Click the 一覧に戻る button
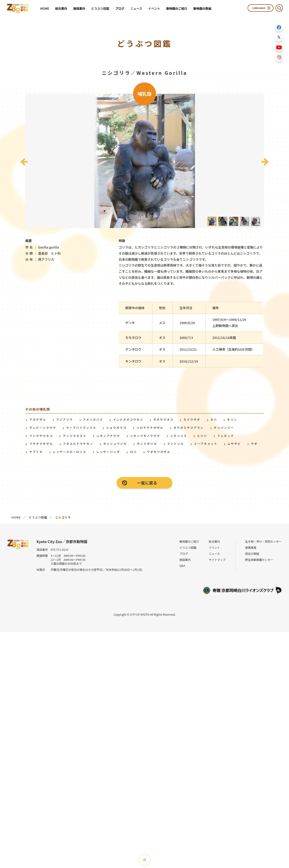This screenshot has height=868, width=289. pyautogui.click(x=144, y=482)
